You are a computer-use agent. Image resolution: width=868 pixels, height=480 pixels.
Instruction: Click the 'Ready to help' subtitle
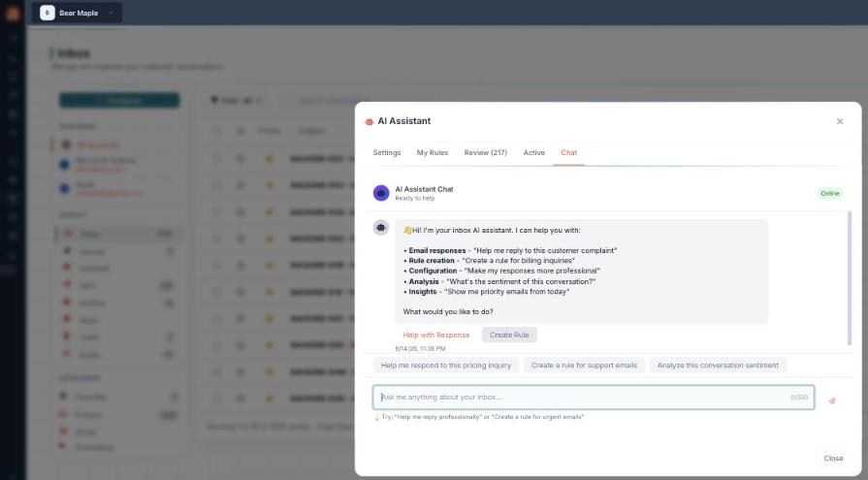(x=415, y=198)
